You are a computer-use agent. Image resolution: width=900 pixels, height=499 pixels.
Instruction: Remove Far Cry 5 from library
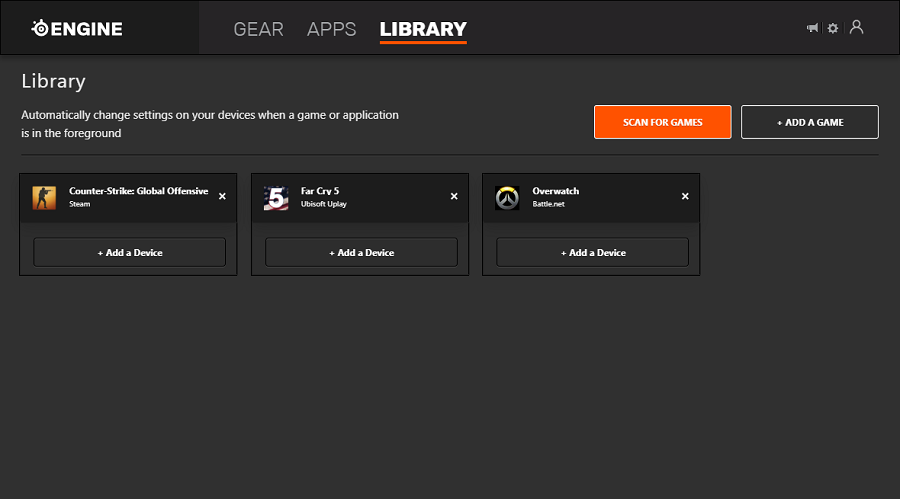(x=454, y=196)
